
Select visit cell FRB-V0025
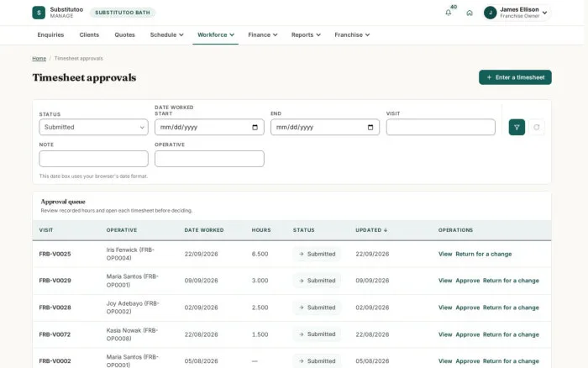coord(55,254)
